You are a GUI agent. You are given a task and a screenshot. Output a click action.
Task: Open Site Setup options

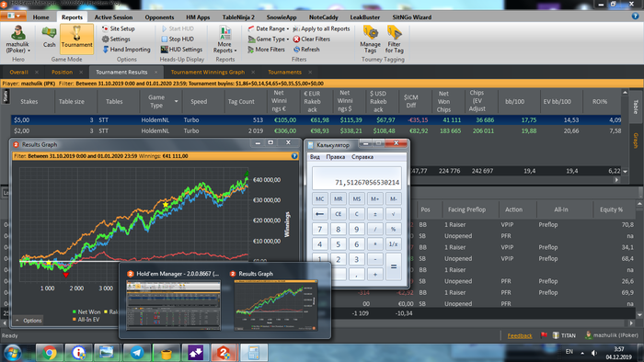(x=119, y=28)
